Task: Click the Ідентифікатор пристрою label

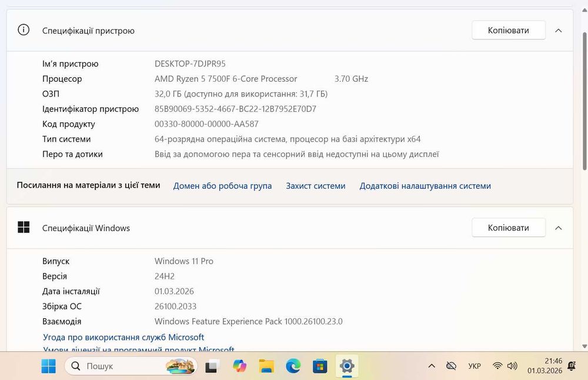Action: coord(91,109)
